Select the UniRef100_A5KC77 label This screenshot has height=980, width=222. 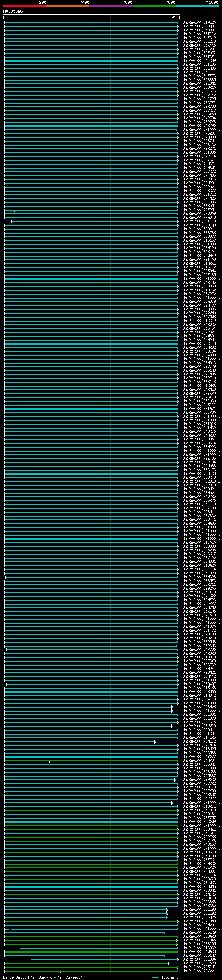(x=199, y=191)
